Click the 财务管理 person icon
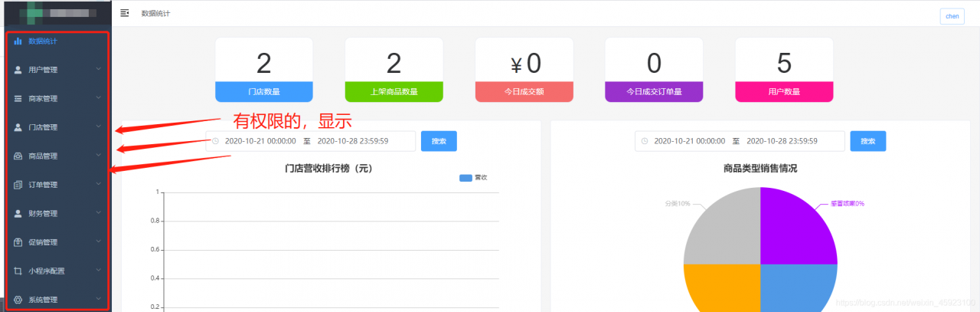Image resolution: width=980 pixels, height=312 pixels. point(18,214)
